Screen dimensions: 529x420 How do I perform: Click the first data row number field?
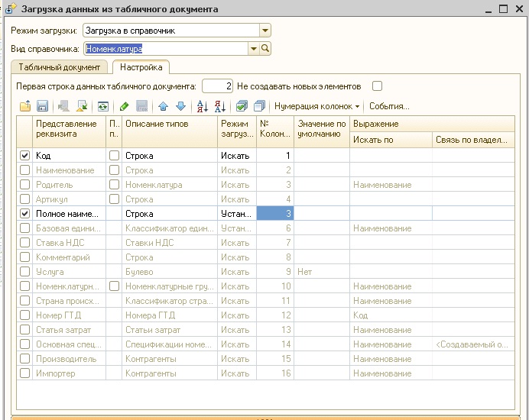[x=218, y=86]
